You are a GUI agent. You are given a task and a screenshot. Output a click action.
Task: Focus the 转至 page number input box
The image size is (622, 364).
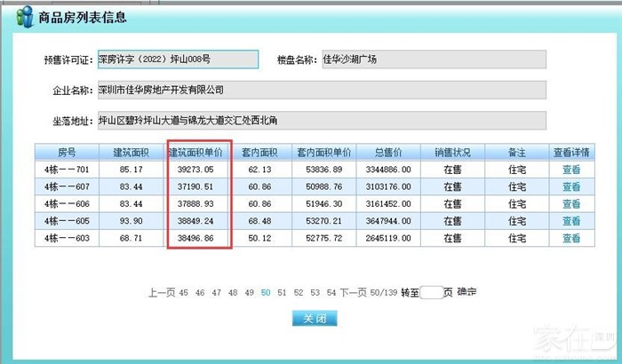click(430, 292)
